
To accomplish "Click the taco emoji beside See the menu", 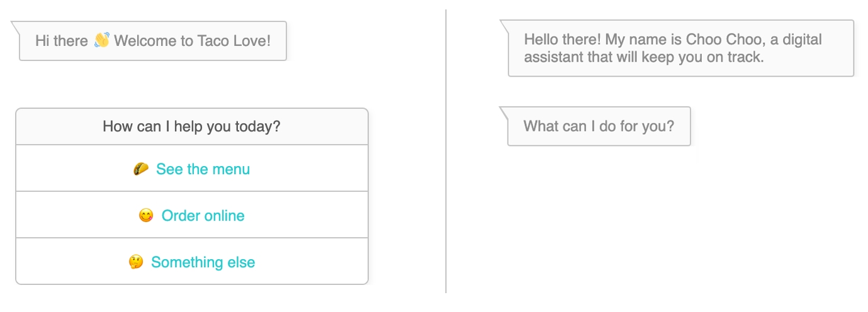I will (x=141, y=169).
